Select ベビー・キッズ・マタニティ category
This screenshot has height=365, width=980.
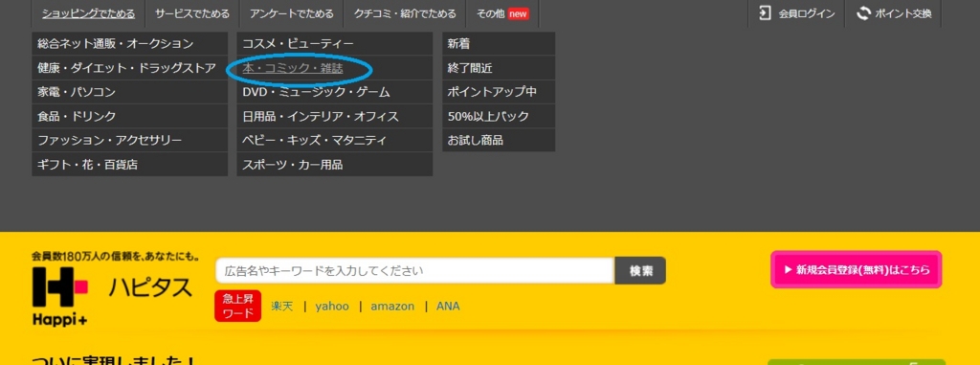coord(334,140)
